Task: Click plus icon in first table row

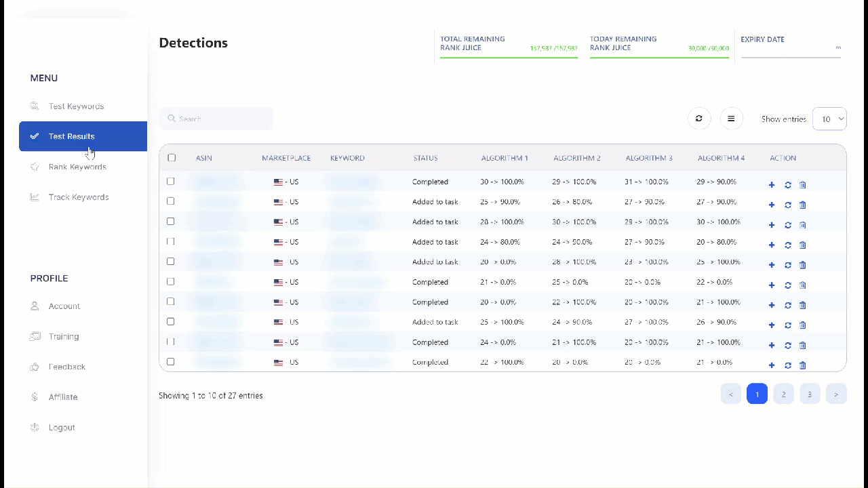Action: (x=772, y=185)
